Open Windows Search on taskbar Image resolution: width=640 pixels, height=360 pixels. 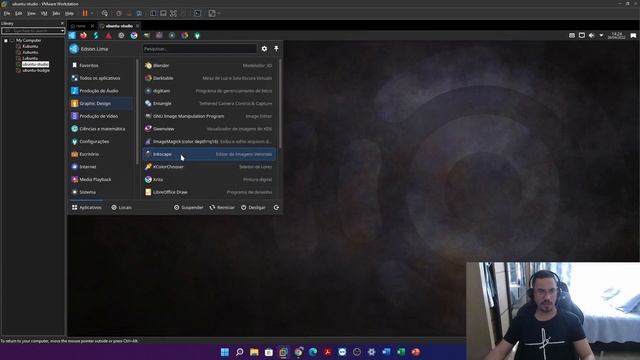[240, 352]
